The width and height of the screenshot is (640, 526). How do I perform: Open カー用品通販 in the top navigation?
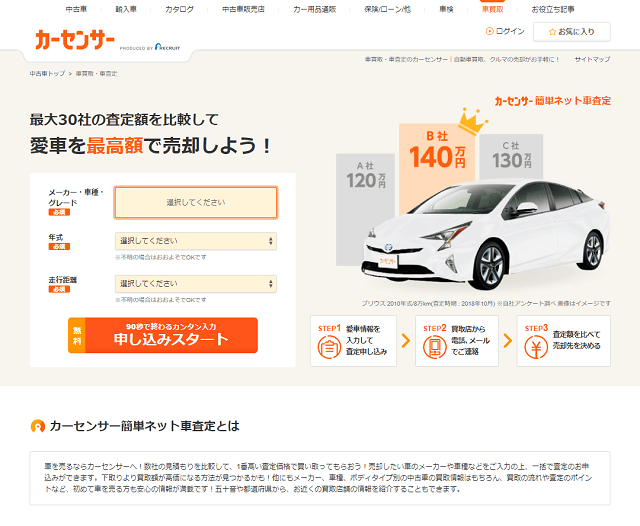click(x=314, y=9)
